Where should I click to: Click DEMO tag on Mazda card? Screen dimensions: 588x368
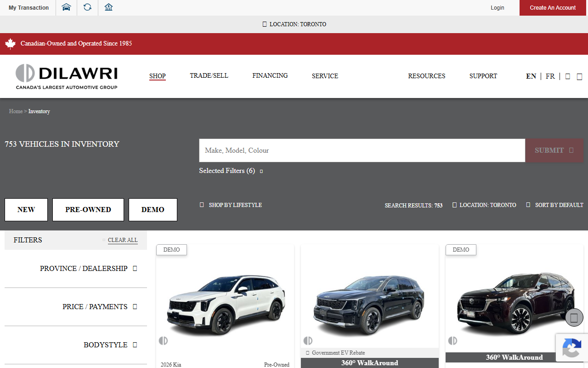click(x=461, y=250)
